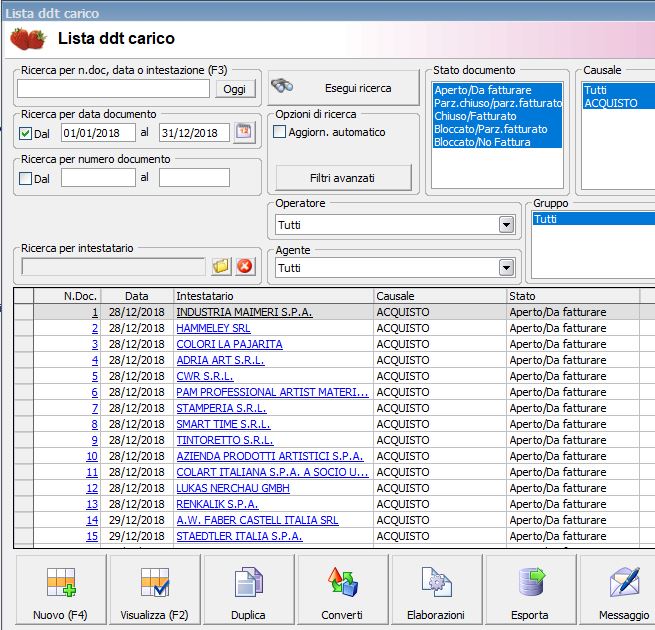
Task: Click the search text field for n.doc
Action: click(113, 89)
